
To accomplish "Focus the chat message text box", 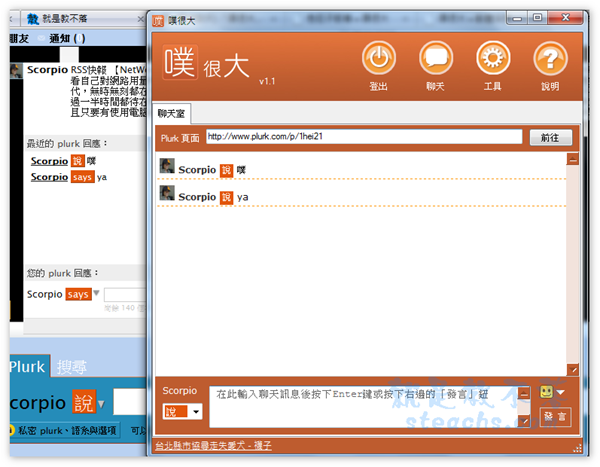I will [x=364, y=407].
